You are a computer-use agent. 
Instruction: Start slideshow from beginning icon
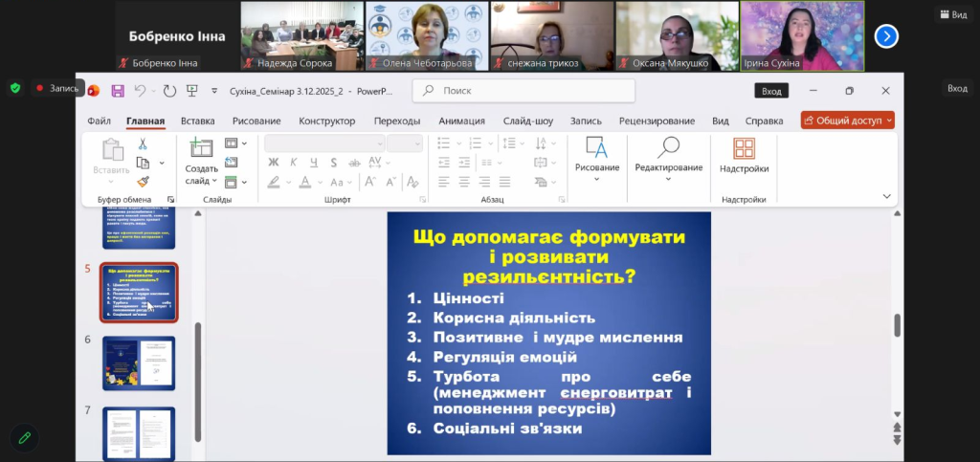pyautogui.click(x=192, y=91)
